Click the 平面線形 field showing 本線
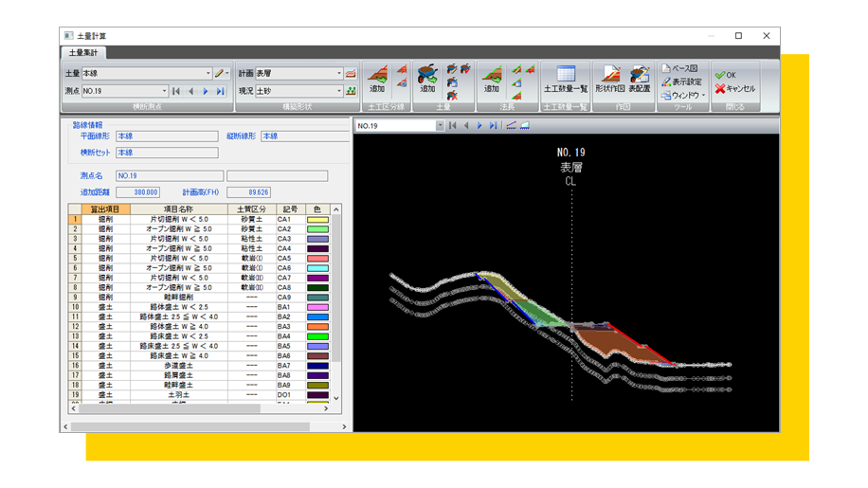 (x=167, y=136)
